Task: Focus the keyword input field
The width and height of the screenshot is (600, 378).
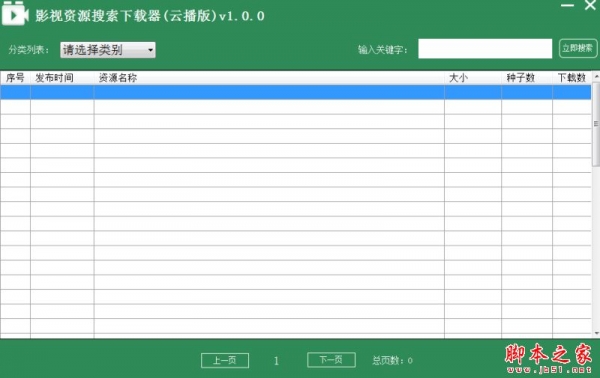Action: click(485, 49)
